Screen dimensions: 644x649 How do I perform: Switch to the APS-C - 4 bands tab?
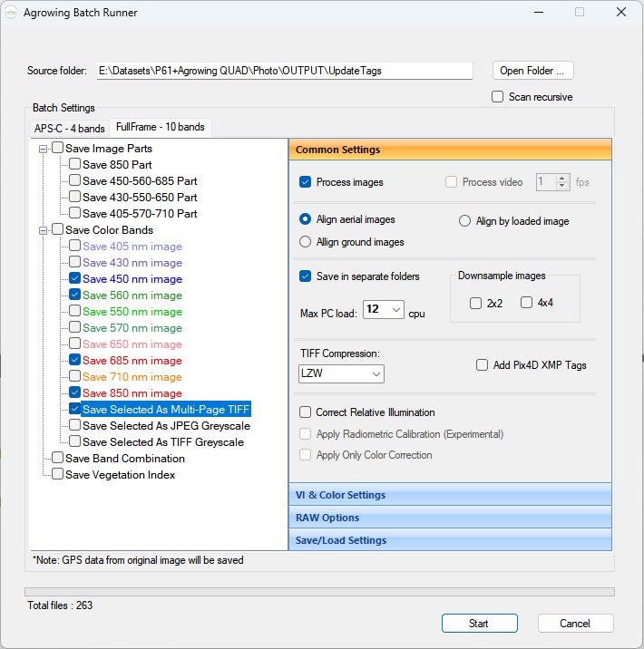tap(69, 129)
